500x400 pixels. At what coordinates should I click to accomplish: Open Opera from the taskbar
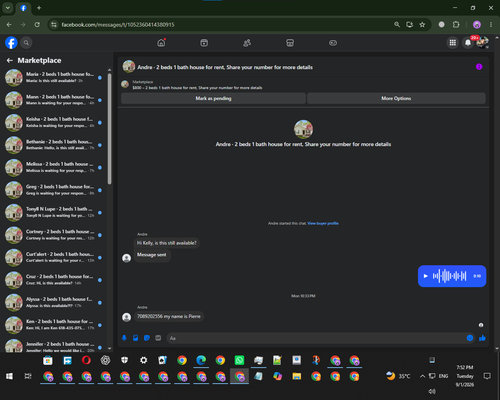coord(86,360)
